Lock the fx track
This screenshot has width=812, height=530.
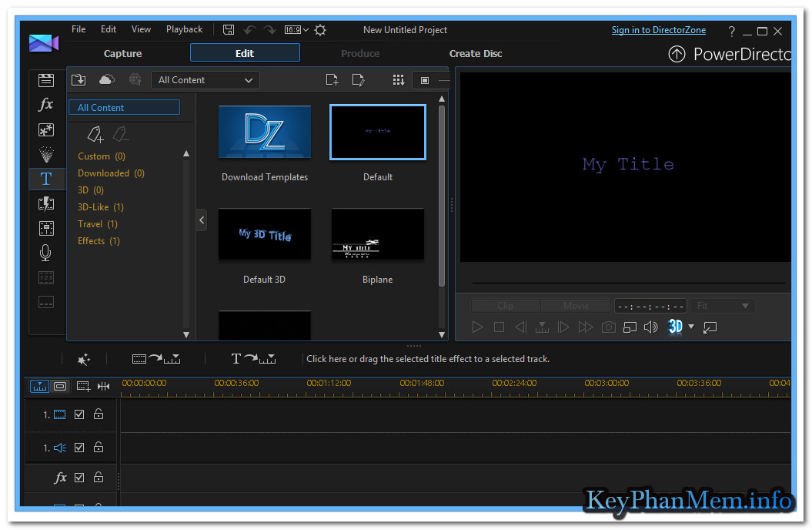pyautogui.click(x=99, y=477)
